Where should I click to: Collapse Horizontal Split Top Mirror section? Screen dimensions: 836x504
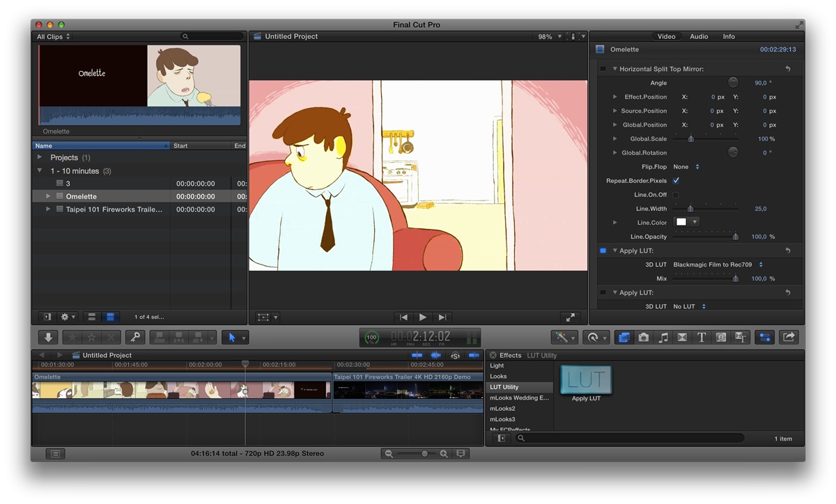tap(615, 69)
